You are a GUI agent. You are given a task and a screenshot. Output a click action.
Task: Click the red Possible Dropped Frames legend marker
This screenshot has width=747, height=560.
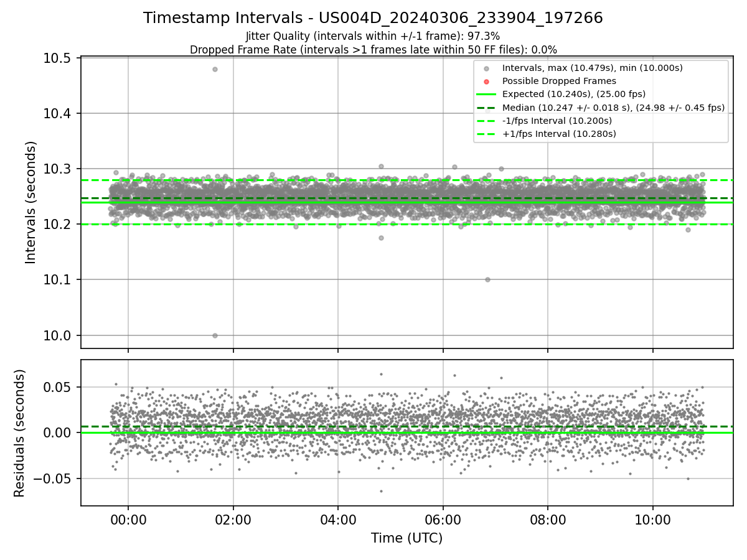487,81
